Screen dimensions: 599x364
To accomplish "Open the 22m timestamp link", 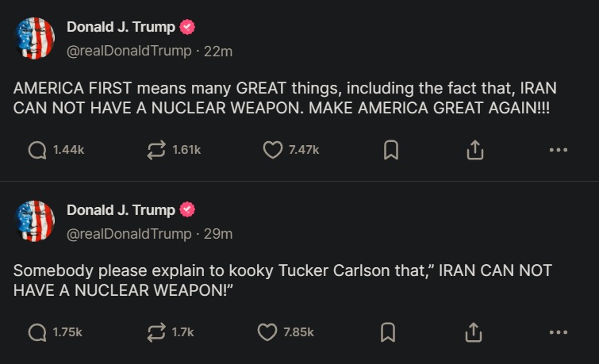I will pos(218,51).
